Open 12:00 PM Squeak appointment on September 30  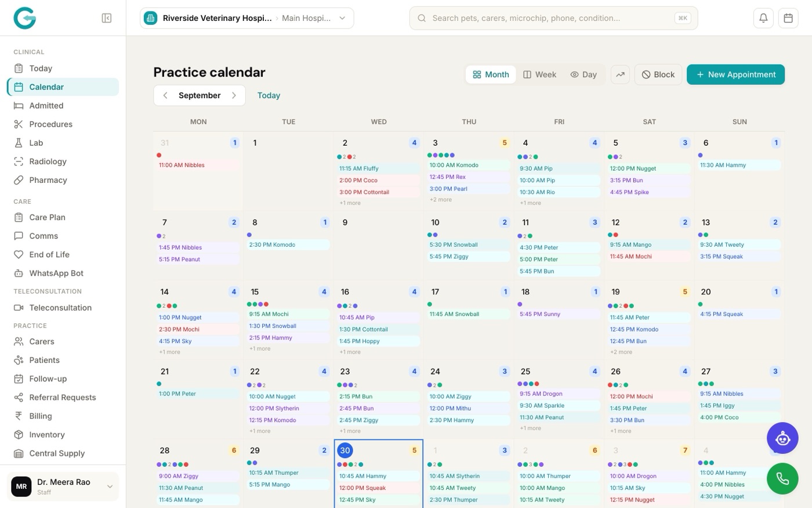379,488
